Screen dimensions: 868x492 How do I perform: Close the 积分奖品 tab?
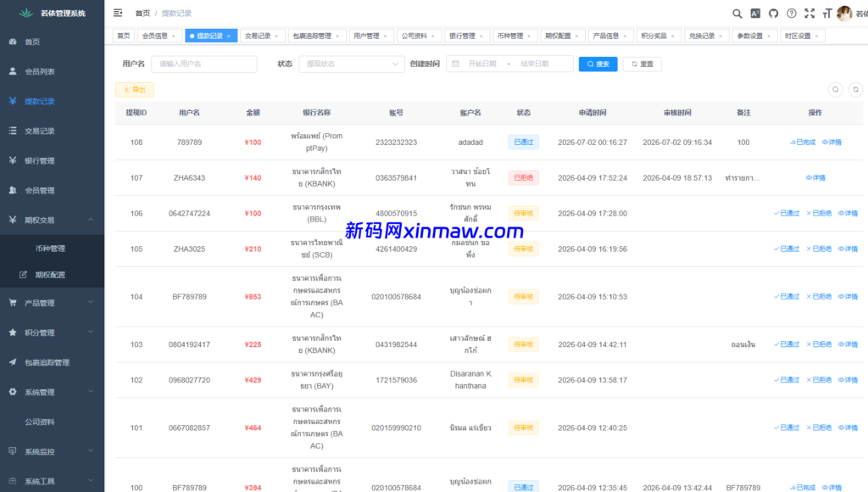pyautogui.click(x=672, y=36)
